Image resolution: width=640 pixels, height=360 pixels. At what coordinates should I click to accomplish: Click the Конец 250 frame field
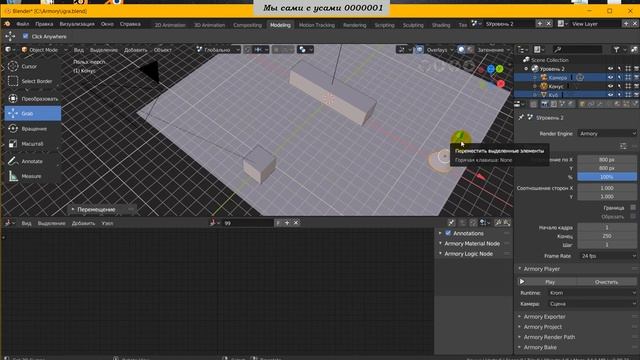(607, 236)
